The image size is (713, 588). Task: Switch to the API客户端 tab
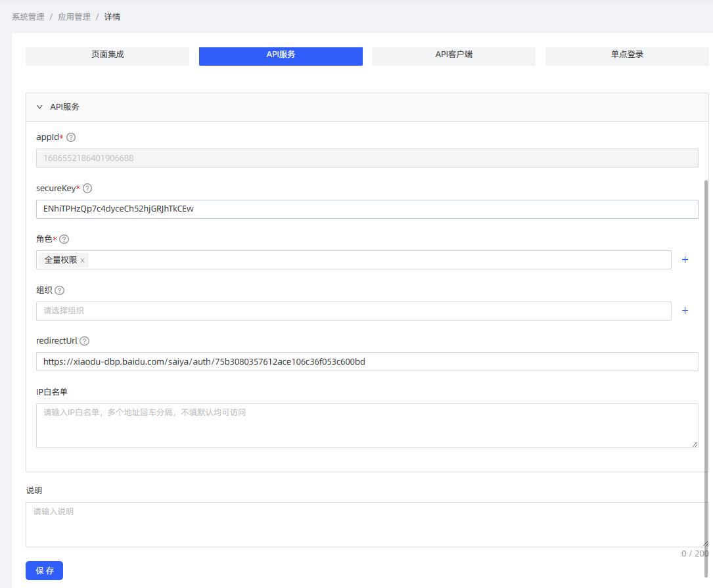(x=453, y=55)
